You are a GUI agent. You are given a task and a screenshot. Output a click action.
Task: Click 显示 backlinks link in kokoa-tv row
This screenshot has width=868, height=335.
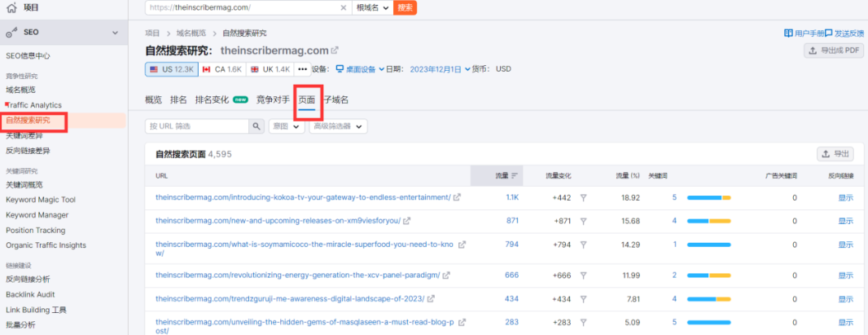(x=846, y=198)
